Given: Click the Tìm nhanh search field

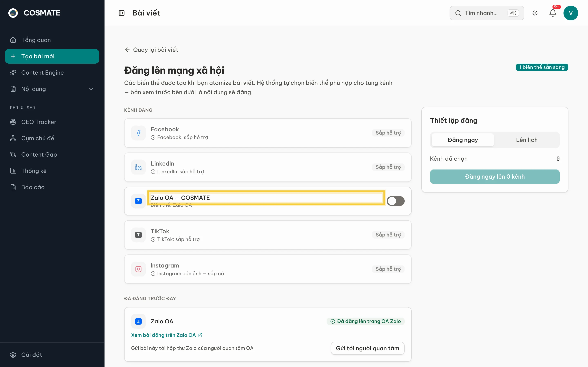Looking at the screenshot, I should pyautogui.click(x=487, y=13).
